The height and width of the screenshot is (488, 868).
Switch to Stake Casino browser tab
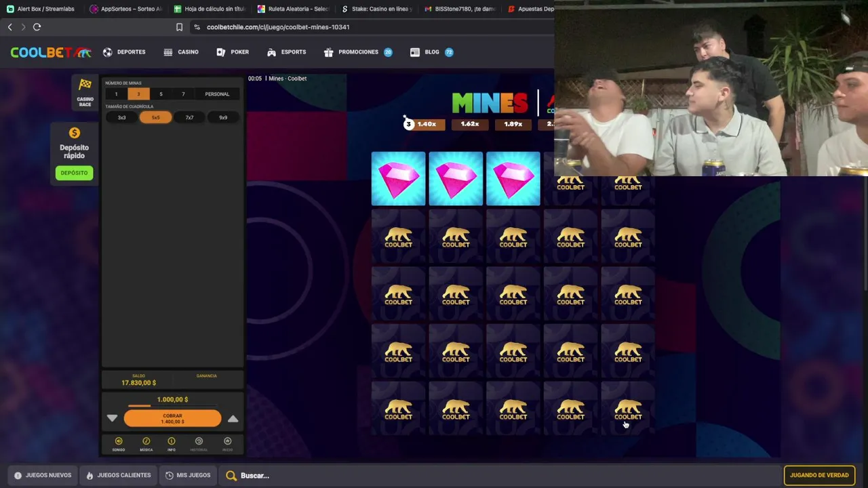tap(376, 9)
